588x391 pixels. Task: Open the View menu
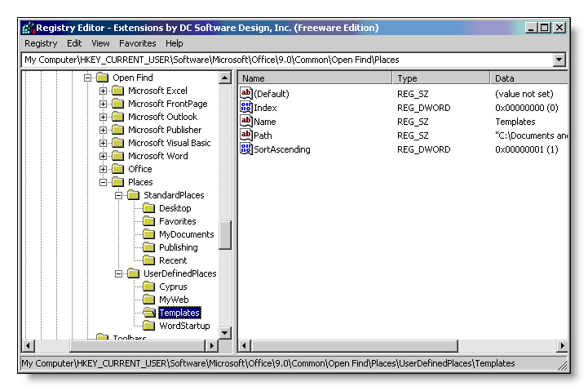click(x=100, y=43)
